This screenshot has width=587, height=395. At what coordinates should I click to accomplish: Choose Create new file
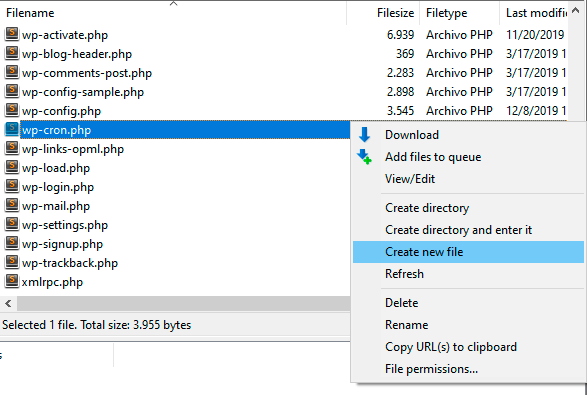pyautogui.click(x=468, y=252)
